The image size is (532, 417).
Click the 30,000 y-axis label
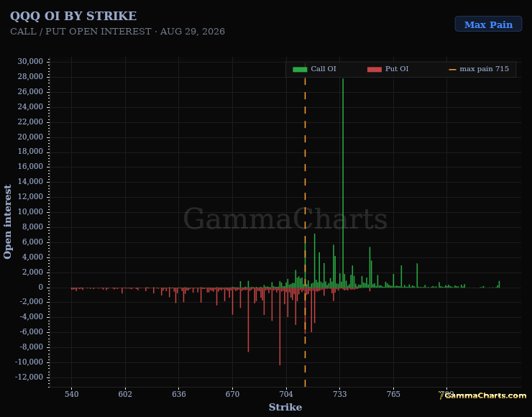(x=30, y=61)
